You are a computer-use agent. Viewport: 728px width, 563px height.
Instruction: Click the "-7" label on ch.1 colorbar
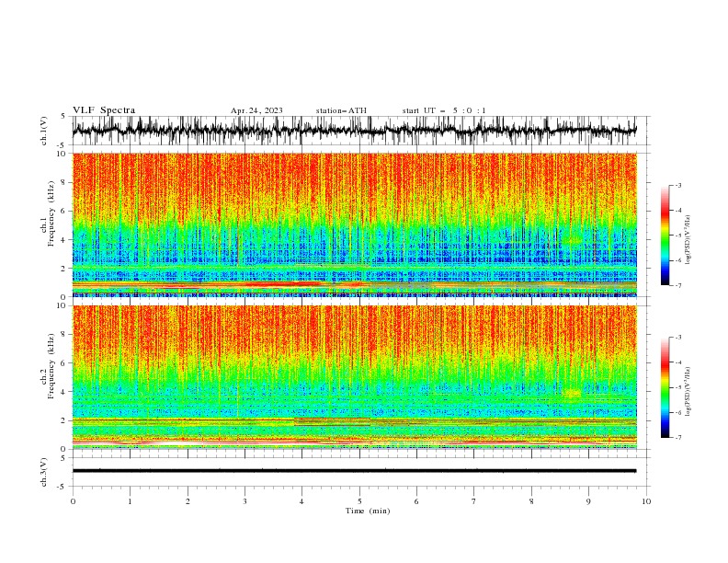[x=677, y=285]
